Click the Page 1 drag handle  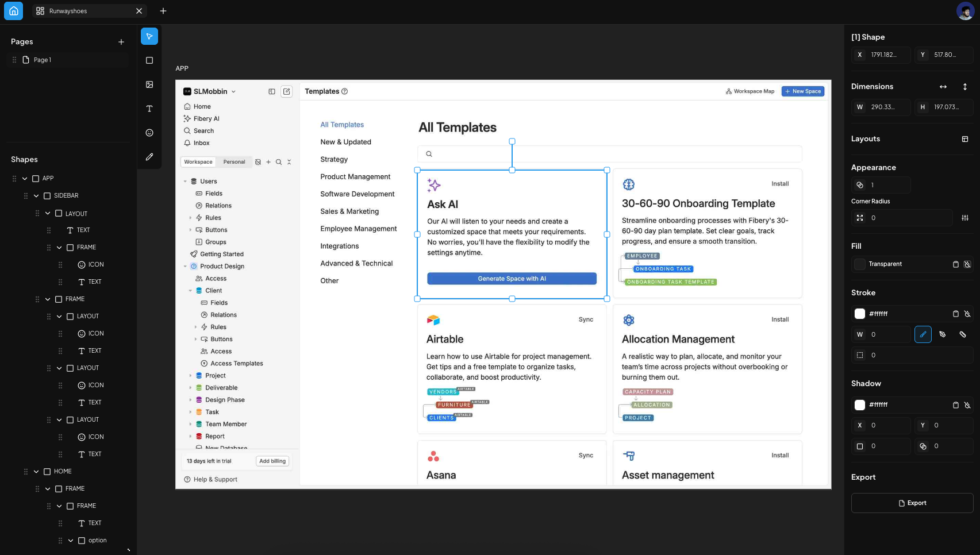tap(14, 60)
